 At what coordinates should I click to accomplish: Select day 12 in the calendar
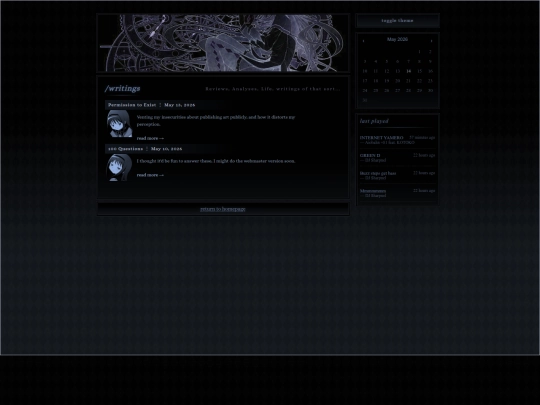pos(386,71)
